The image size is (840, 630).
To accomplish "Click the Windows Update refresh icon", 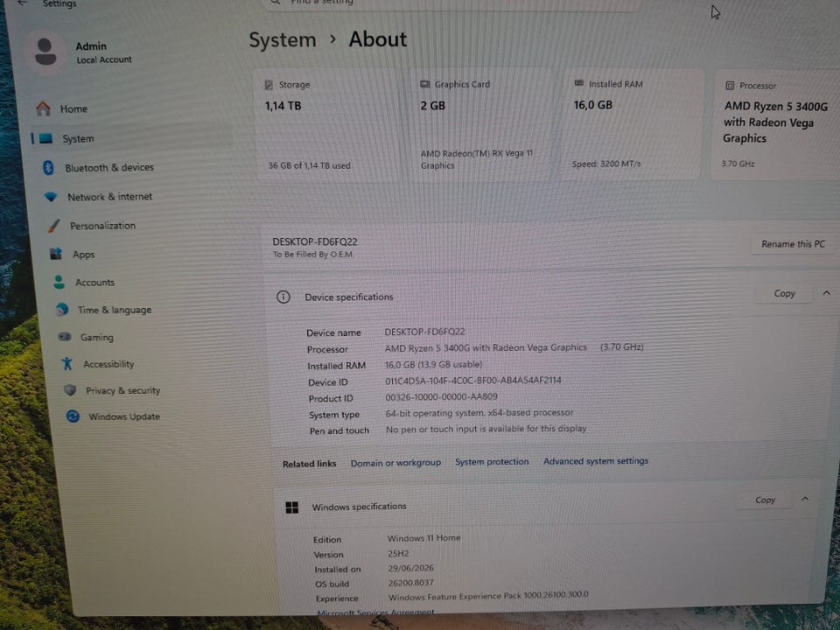I will [x=73, y=416].
